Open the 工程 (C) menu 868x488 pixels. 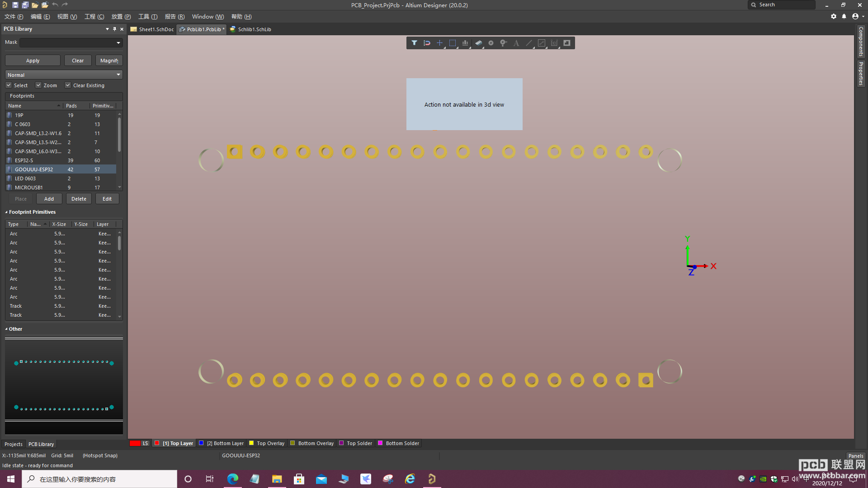click(x=94, y=16)
